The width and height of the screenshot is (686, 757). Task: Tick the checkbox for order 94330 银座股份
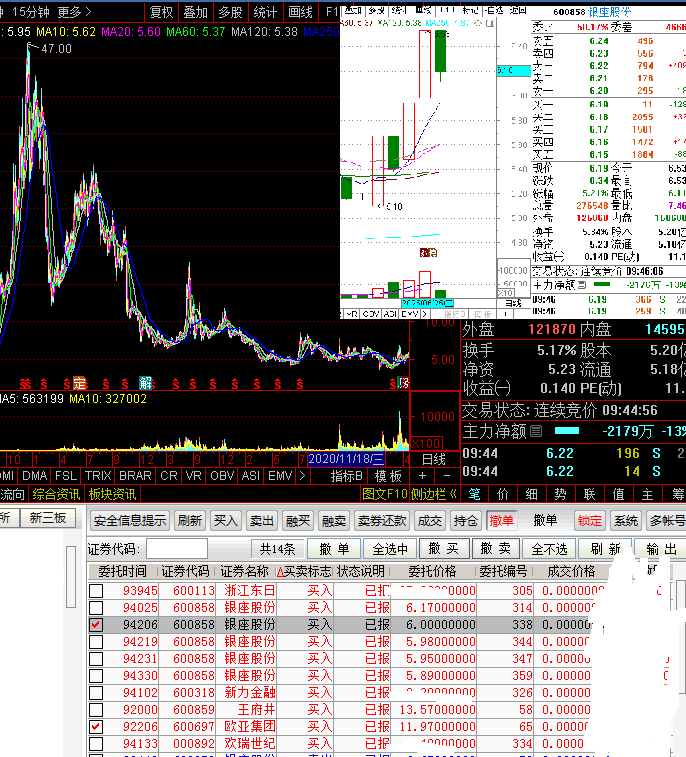(x=96, y=675)
